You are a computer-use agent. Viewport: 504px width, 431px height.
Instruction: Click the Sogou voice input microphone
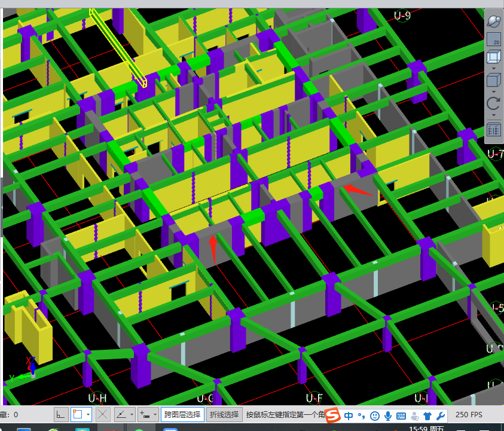pyautogui.click(x=388, y=416)
